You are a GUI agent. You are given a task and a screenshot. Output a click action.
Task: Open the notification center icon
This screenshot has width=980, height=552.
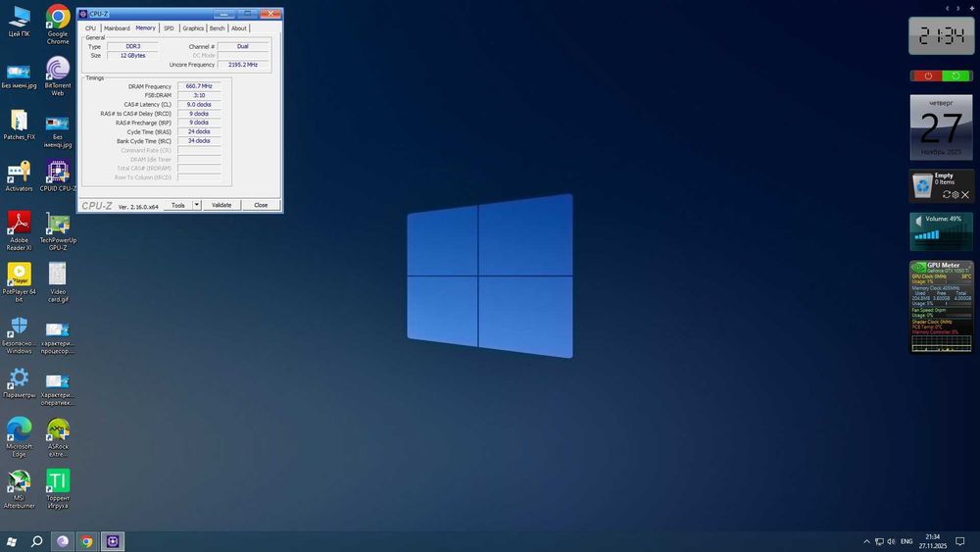960,541
